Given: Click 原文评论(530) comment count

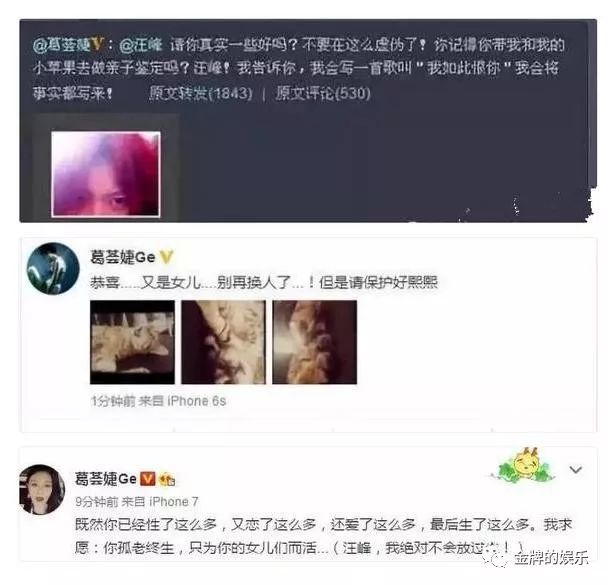Looking at the screenshot, I should click(323, 93).
